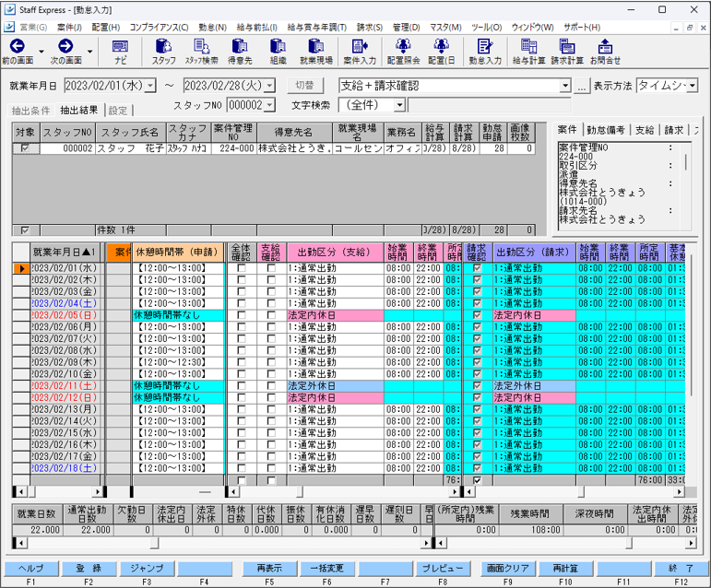Sort by 就業年月日 column header

[65, 253]
